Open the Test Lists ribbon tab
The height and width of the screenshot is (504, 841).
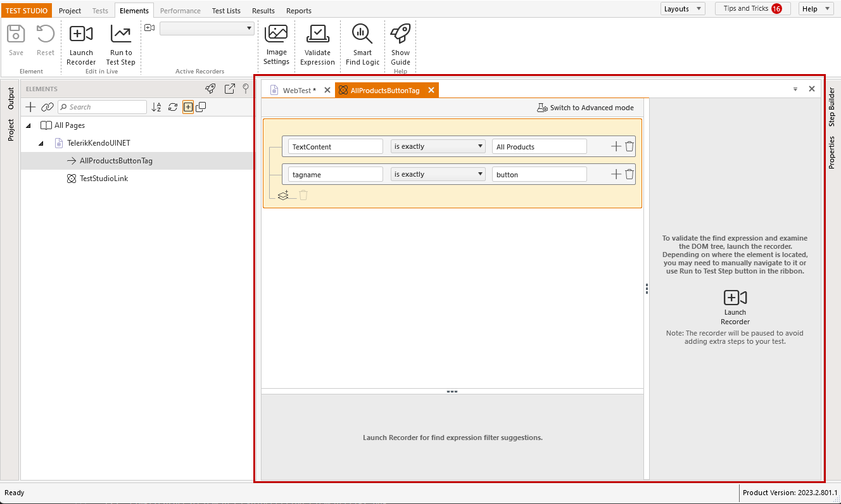coord(226,11)
